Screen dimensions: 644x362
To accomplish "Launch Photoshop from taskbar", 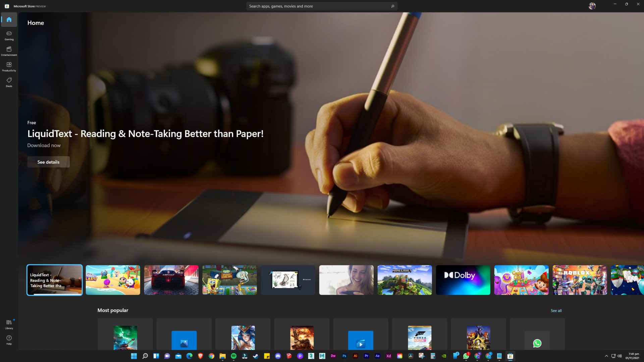I will pos(344,356).
